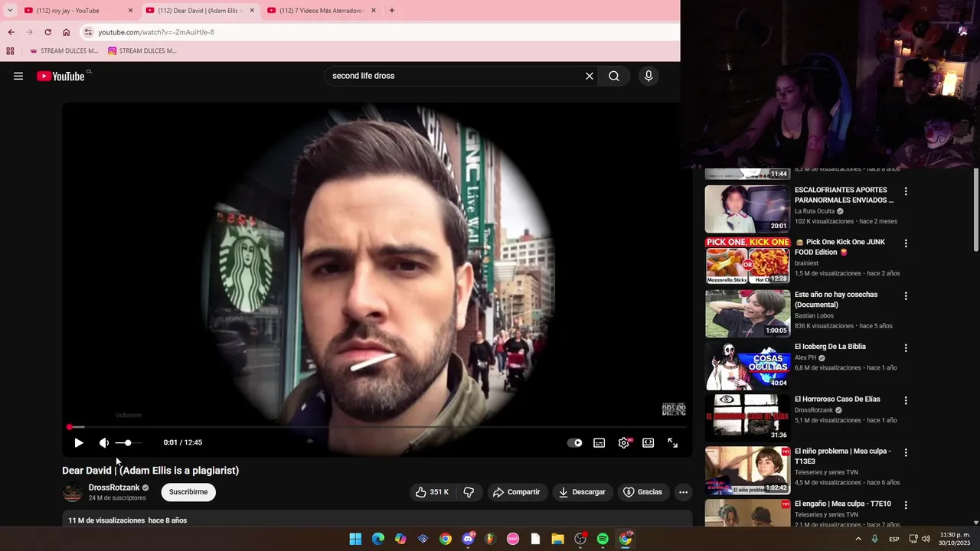This screenshot has height=551, width=980.
Task: View site information icon in address bar
Action: tap(88, 32)
